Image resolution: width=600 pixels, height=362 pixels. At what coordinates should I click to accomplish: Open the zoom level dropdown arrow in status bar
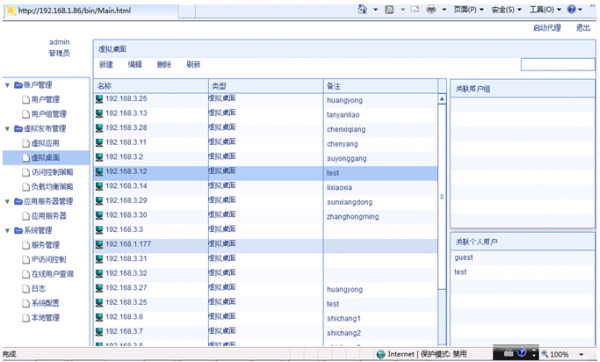click(x=581, y=355)
